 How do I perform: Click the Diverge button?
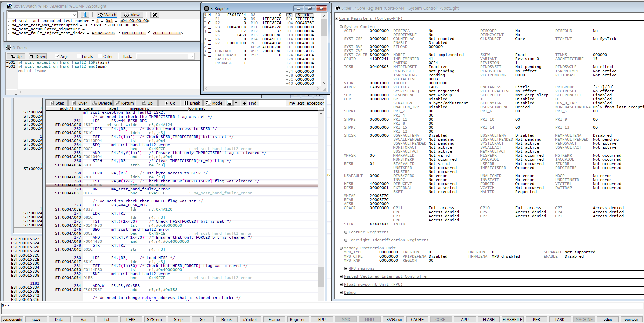[x=102, y=103]
